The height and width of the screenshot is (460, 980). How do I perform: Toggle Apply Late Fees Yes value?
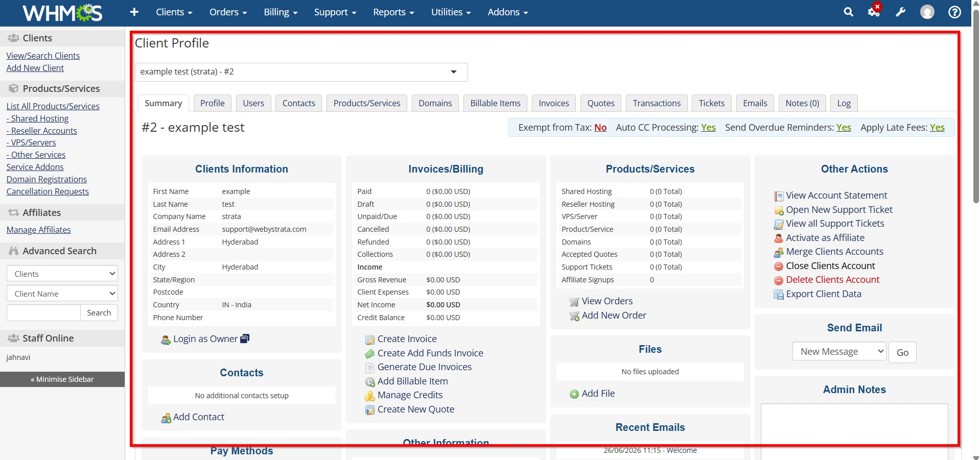pos(937,128)
